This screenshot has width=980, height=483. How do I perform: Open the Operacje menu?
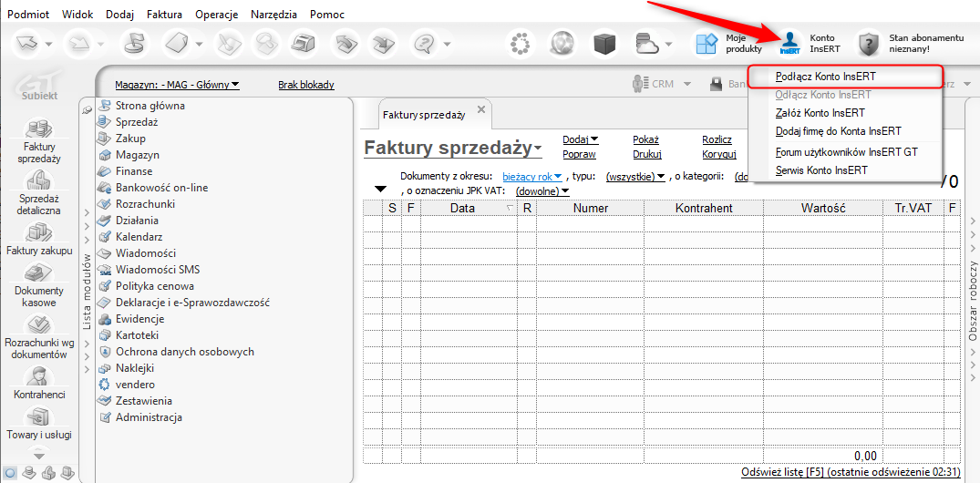216,15
